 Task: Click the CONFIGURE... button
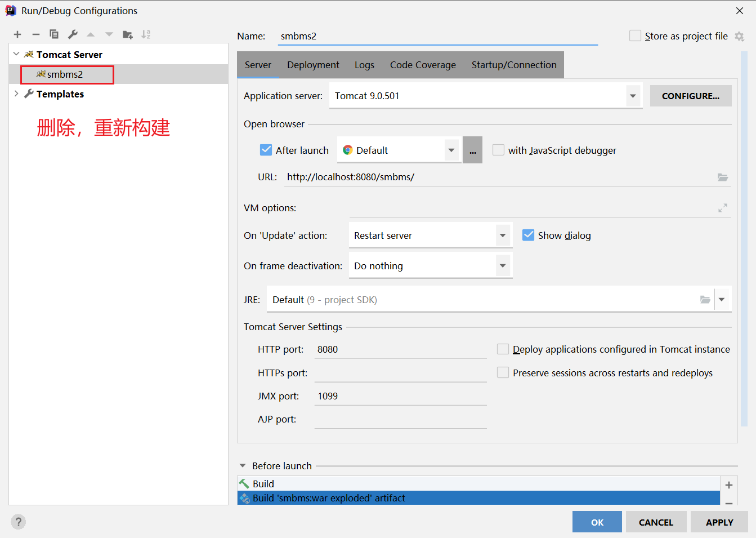(690, 96)
